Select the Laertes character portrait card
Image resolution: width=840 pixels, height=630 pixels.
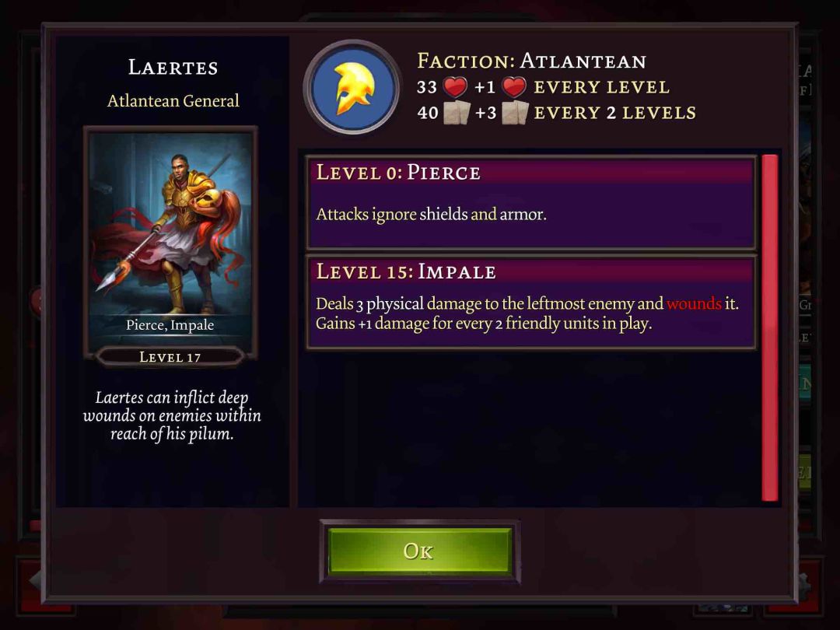coord(170,243)
